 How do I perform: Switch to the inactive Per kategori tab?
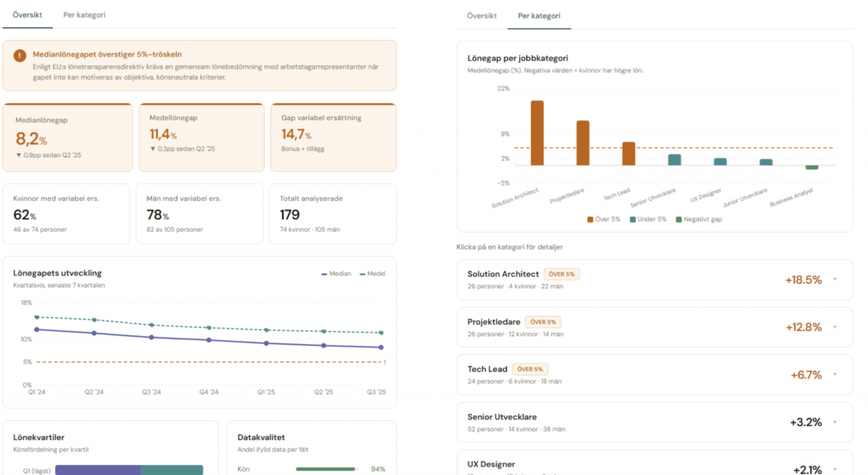84,15
